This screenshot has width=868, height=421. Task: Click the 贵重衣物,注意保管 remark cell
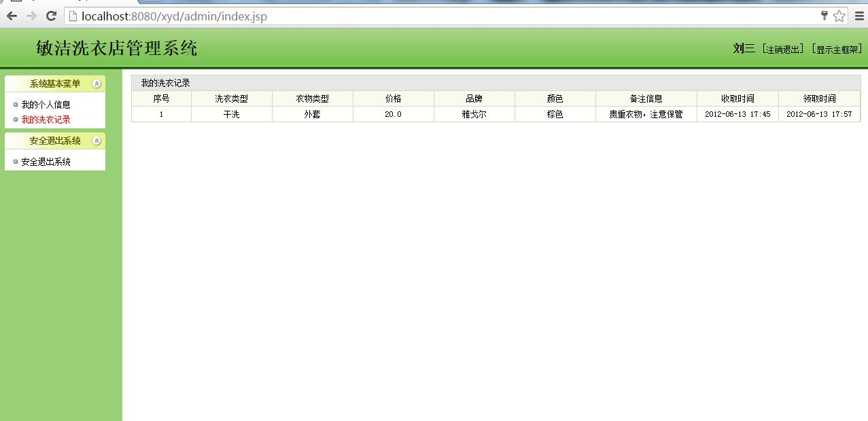click(x=646, y=115)
